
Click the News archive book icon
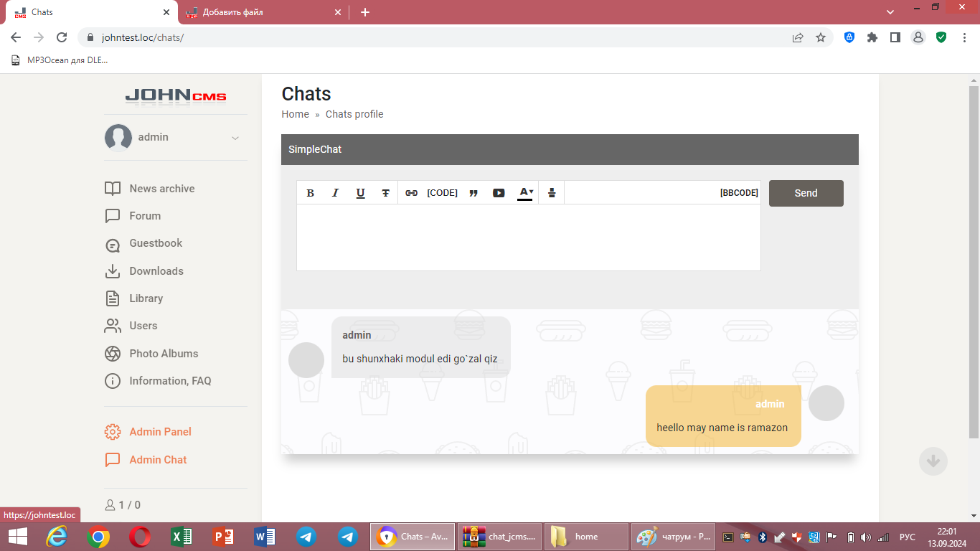point(113,189)
